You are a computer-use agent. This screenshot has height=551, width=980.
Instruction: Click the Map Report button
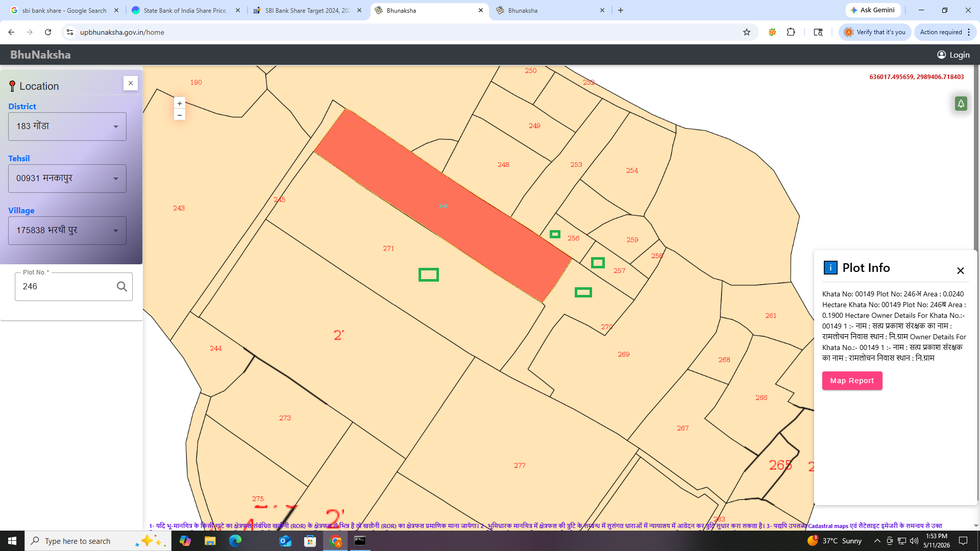[852, 381]
